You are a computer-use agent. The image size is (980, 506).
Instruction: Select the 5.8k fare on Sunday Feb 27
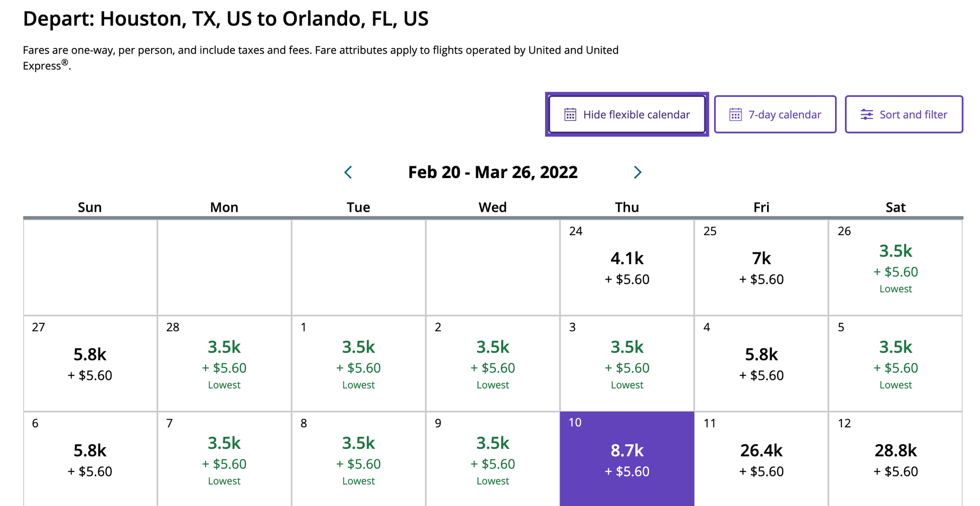(x=90, y=363)
